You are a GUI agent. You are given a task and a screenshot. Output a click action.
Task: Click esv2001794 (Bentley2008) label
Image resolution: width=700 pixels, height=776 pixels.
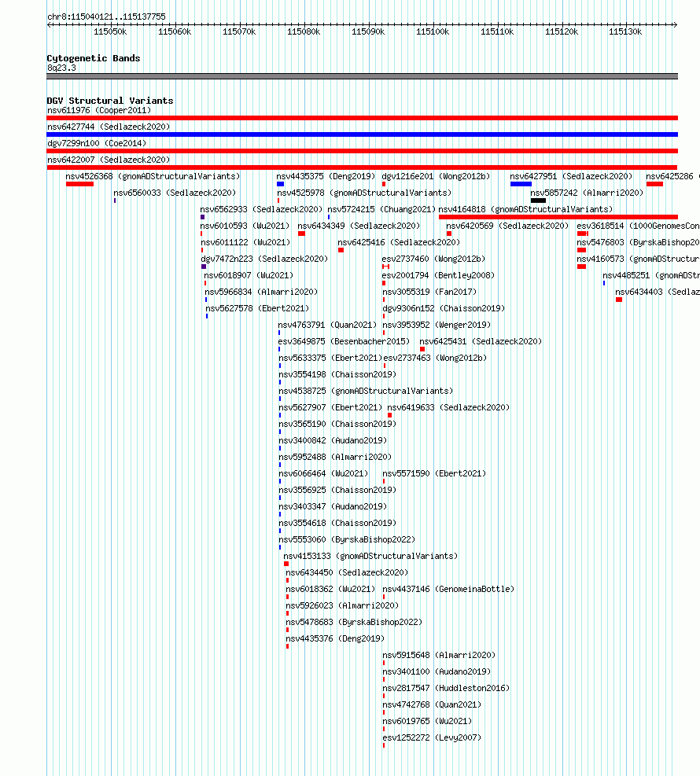tap(438, 275)
